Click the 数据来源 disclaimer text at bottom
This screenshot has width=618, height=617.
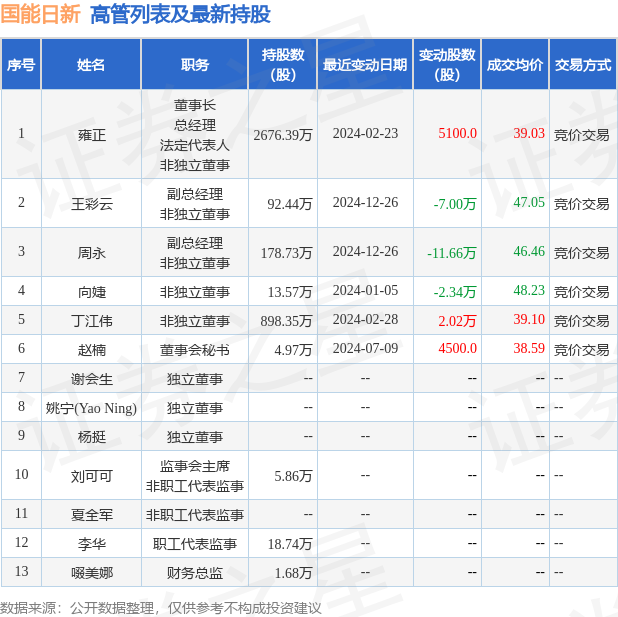[161, 607]
